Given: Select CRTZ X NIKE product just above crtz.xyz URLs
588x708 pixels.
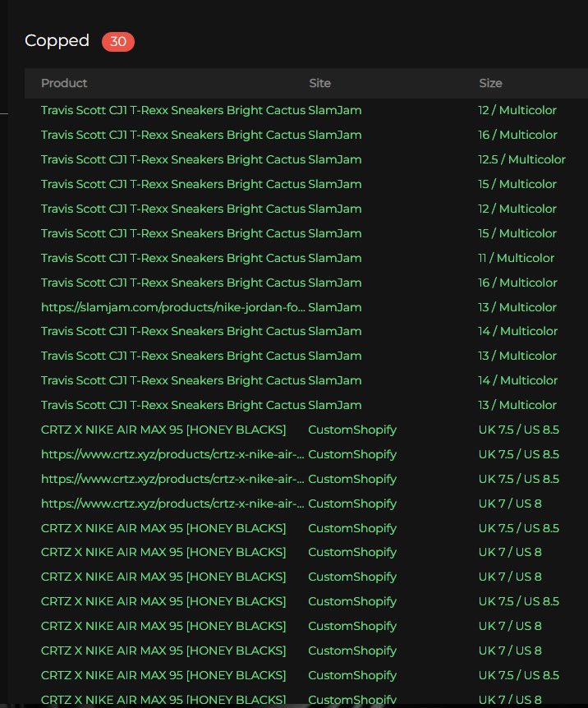Looking at the screenshot, I should 163,430.
